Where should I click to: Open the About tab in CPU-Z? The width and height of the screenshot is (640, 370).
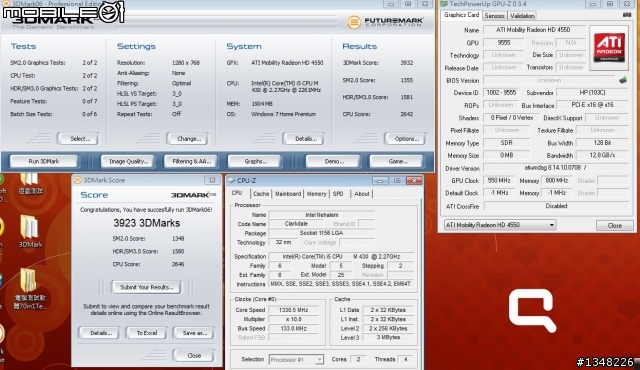(362, 194)
